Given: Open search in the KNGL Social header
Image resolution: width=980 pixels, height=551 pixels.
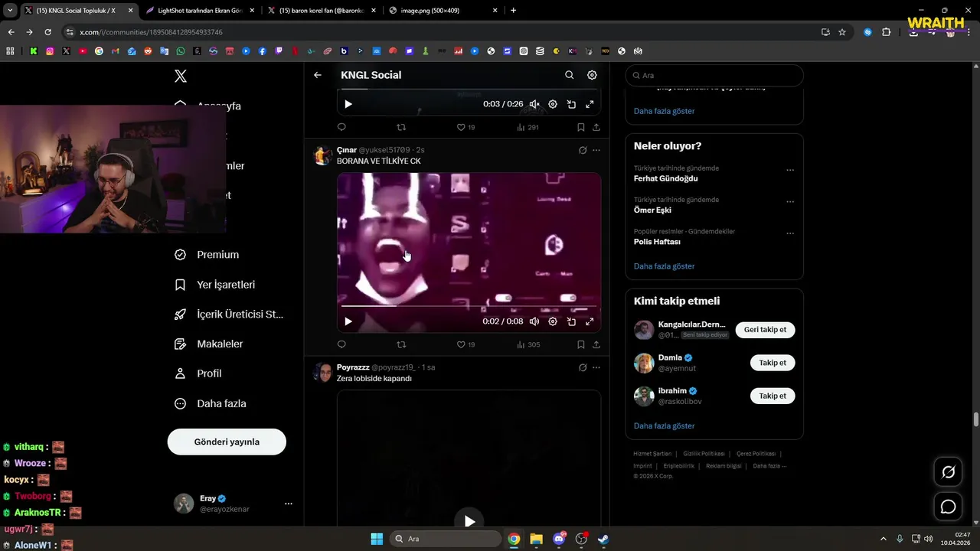Looking at the screenshot, I should click(569, 75).
